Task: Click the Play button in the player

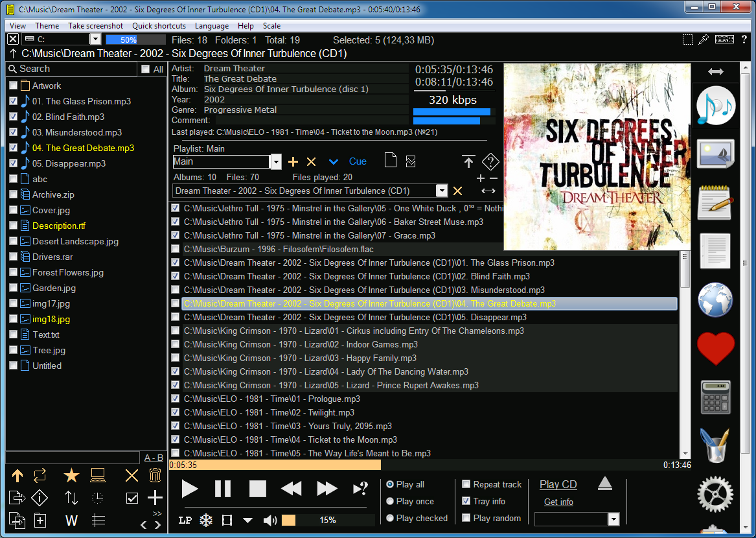Action: 189,489
